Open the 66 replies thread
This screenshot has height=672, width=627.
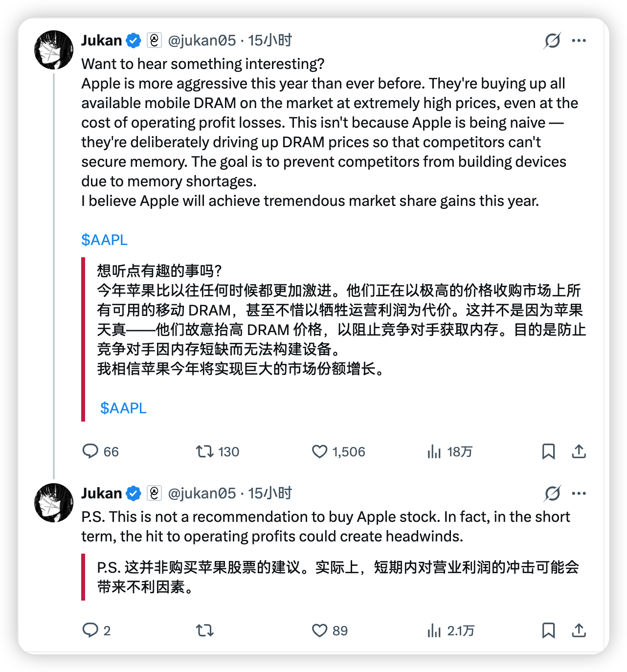pyautogui.click(x=103, y=452)
